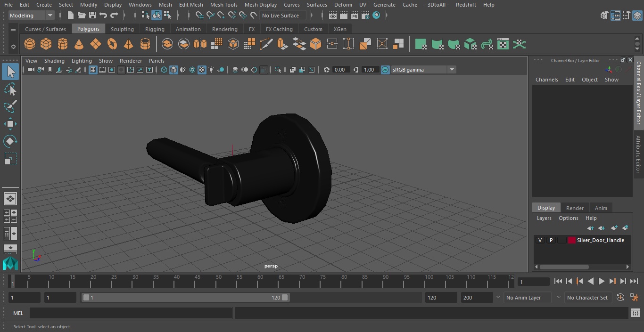Click the Animation preferences running figure icon
The width and height of the screenshot is (644, 332).
point(635,298)
